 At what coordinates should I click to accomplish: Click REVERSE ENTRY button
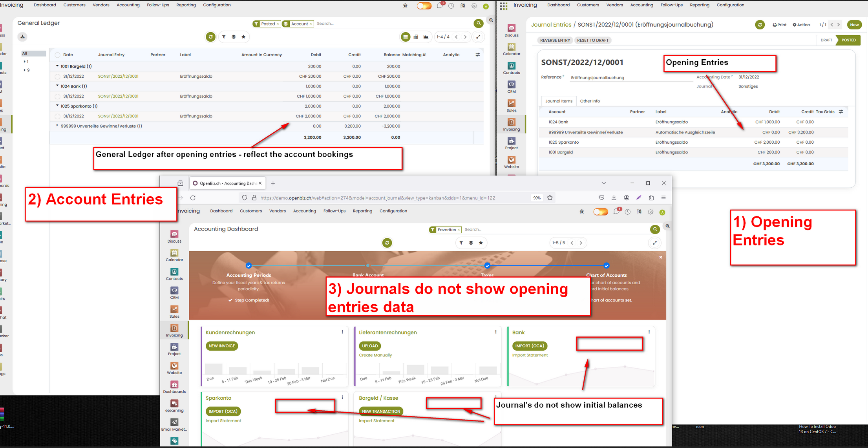coord(555,40)
